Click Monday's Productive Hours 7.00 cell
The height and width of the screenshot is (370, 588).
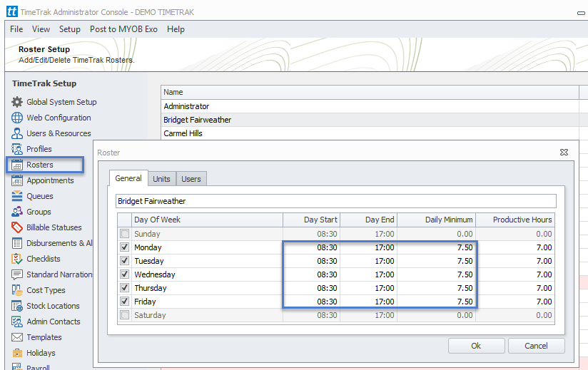pos(515,247)
